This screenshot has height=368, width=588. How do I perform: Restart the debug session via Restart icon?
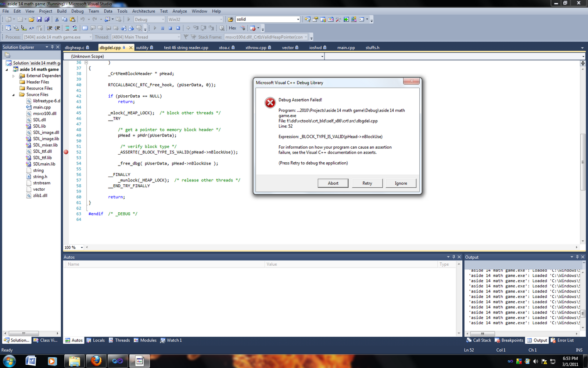[x=178, y=28]
